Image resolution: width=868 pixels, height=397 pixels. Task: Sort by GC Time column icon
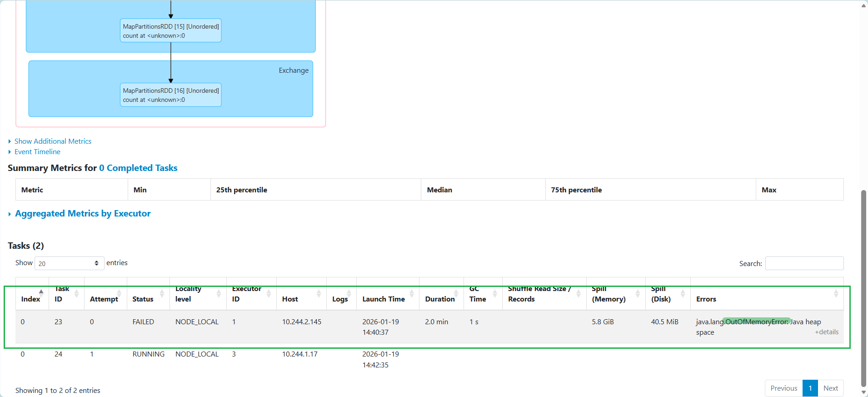coord(494,293)
